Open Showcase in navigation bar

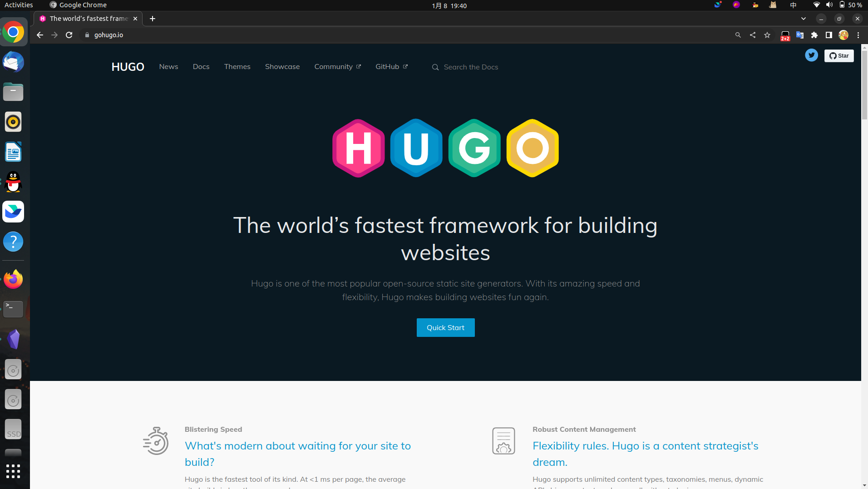click(282, 67)
